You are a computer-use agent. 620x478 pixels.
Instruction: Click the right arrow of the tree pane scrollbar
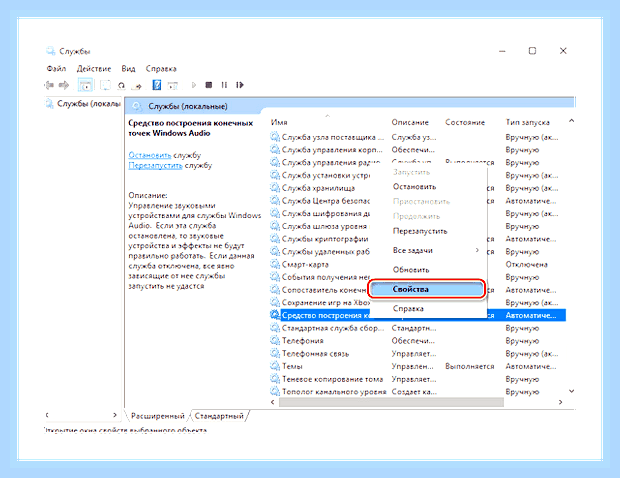115,415
